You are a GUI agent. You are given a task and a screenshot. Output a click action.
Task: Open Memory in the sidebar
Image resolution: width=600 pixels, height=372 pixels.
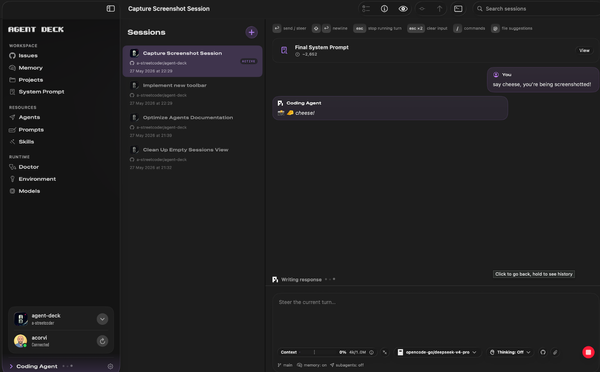26,68
